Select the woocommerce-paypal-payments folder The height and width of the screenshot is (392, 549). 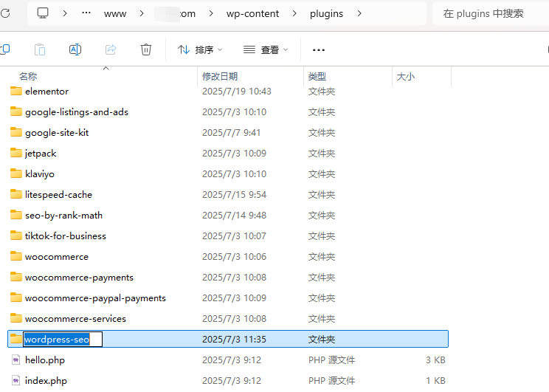95,298
